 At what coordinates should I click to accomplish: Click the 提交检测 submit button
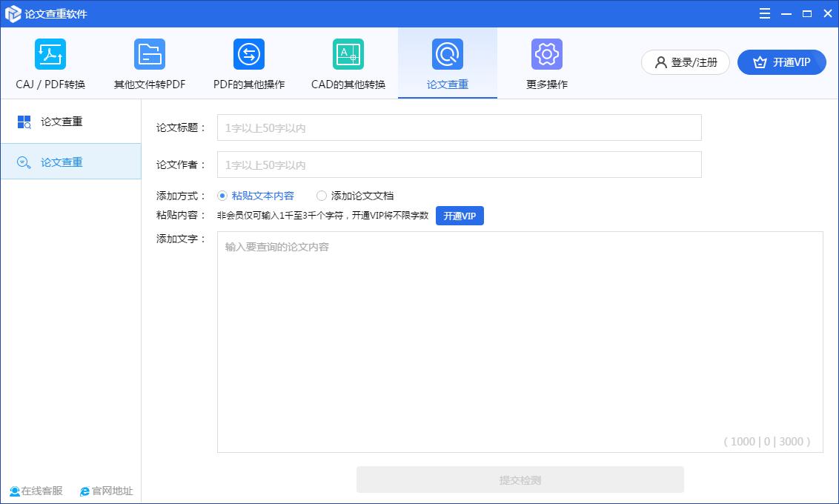coord(520,480)
